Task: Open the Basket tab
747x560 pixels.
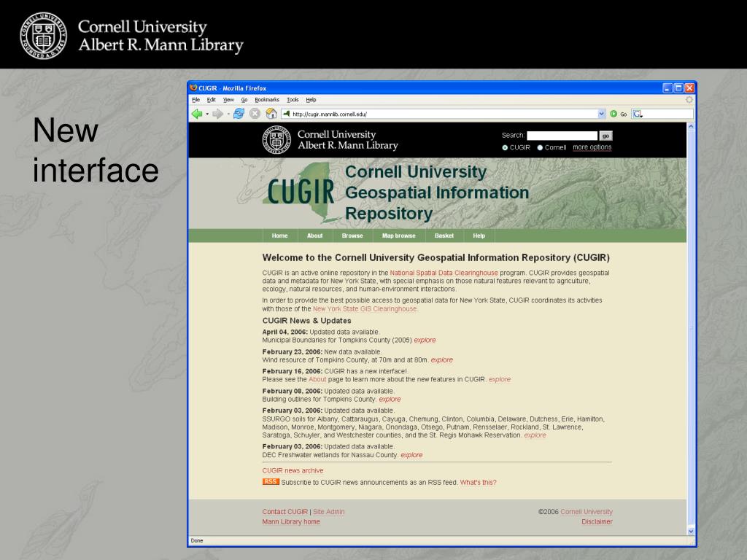Action: pos(444,236)
